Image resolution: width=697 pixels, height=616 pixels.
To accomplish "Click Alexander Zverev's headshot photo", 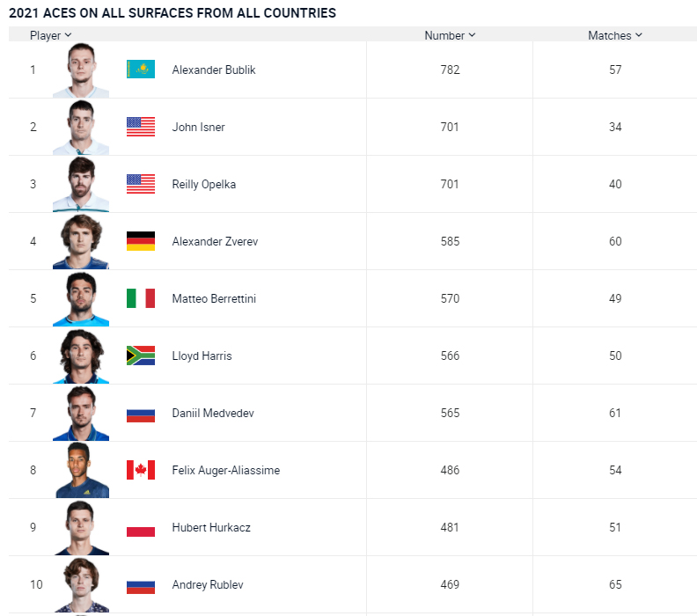I will 81,241.
